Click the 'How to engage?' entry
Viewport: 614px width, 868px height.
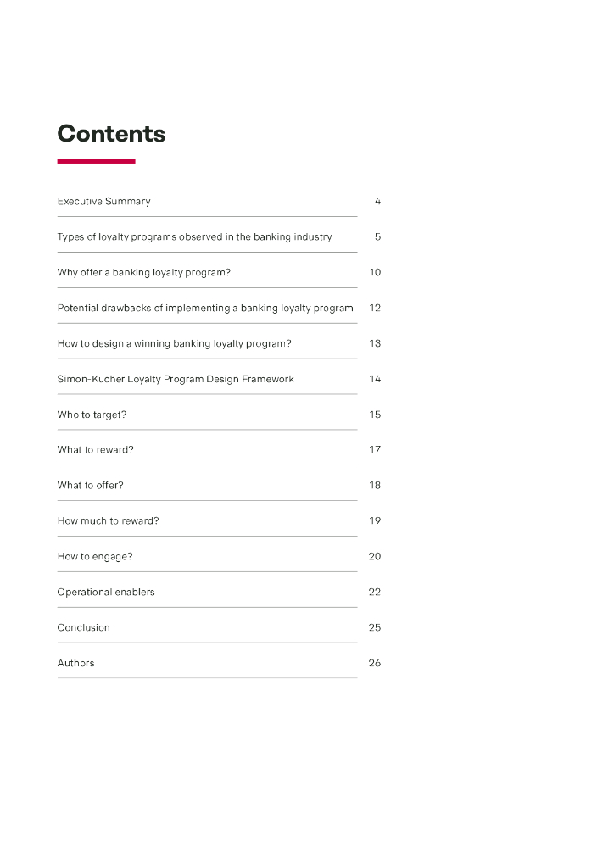point(95,557)
